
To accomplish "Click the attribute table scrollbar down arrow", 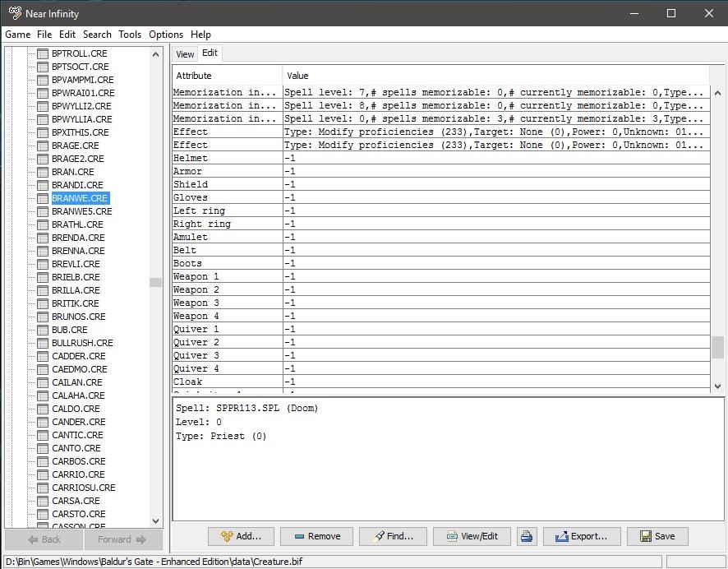I will click(x=717, y=386).
